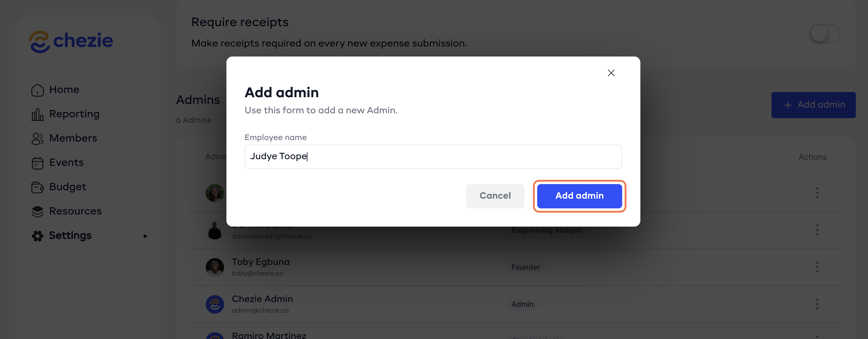Open Budget via wallet icon
This screenshot has width=868, height=339.
(x=37, y=187)
